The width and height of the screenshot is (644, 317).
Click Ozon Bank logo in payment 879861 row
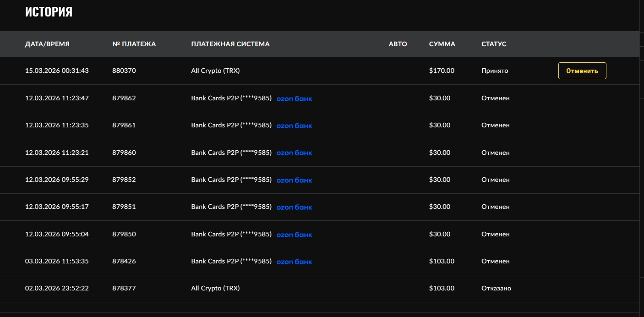pyautogui.click(x=294, y=126)
